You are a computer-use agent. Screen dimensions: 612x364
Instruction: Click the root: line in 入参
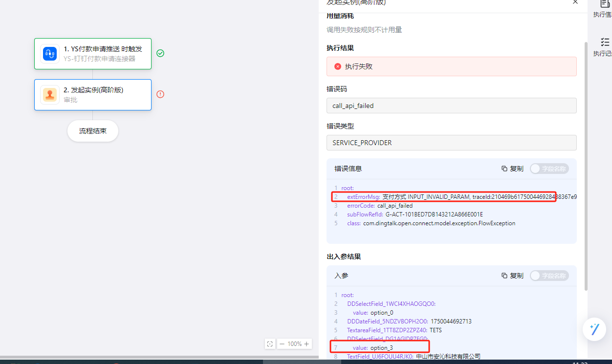(347, 295)
